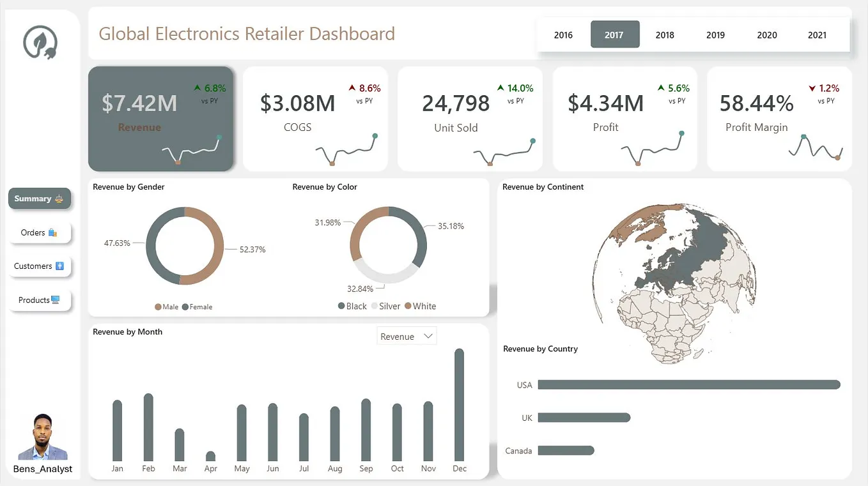Expand the Revenue by Month chart options

coord(407,335)
